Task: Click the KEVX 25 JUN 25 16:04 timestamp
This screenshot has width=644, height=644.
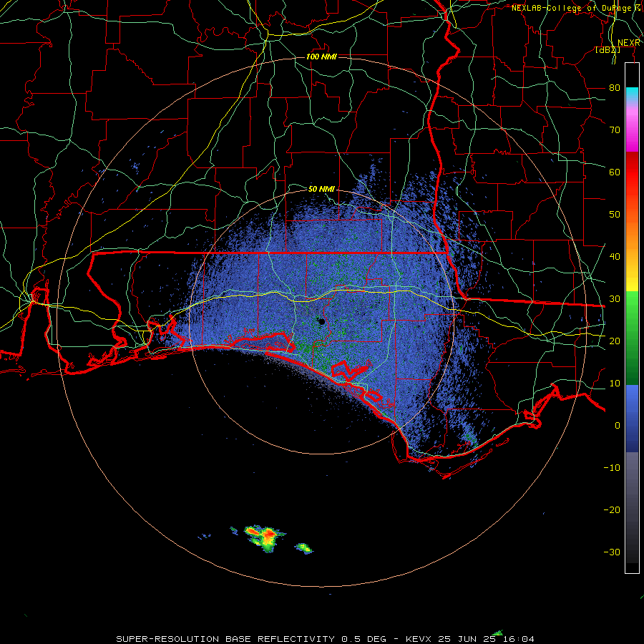Action: pyautogui.click(x=470, y=639)
